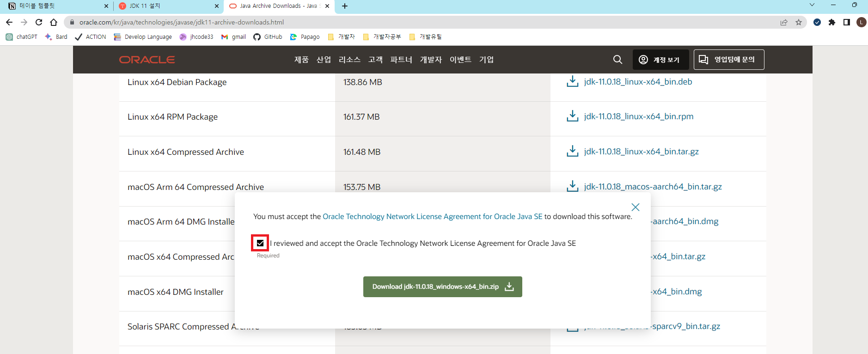Open the Oracle site search
This screenshot has width=868, height=354.
(x=617, y=60)
